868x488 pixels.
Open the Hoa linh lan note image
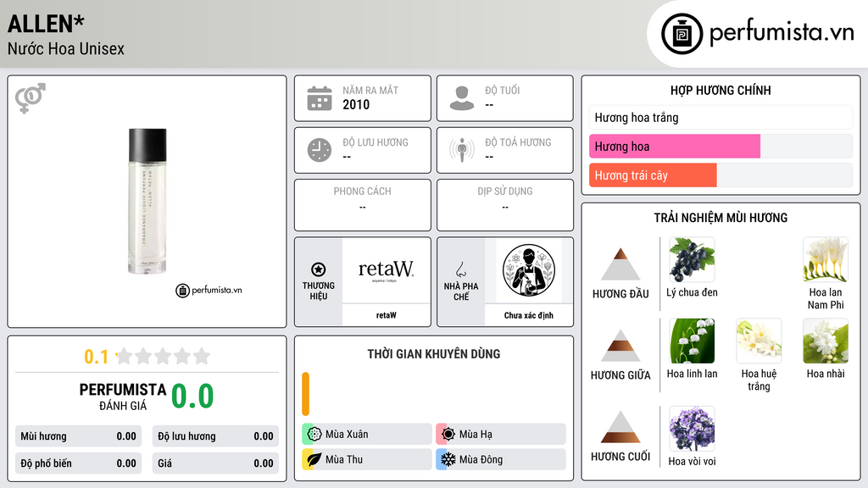[692, 341]
